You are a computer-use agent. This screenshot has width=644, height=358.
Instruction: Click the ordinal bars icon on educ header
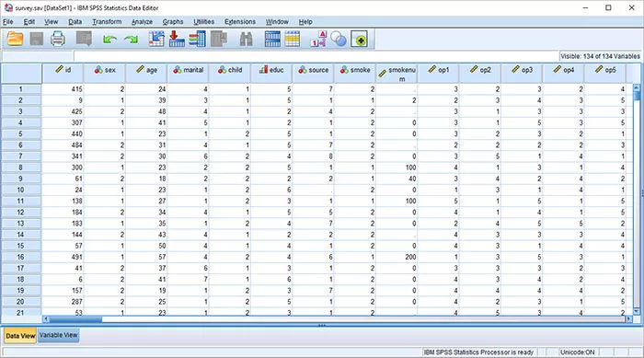263,70
